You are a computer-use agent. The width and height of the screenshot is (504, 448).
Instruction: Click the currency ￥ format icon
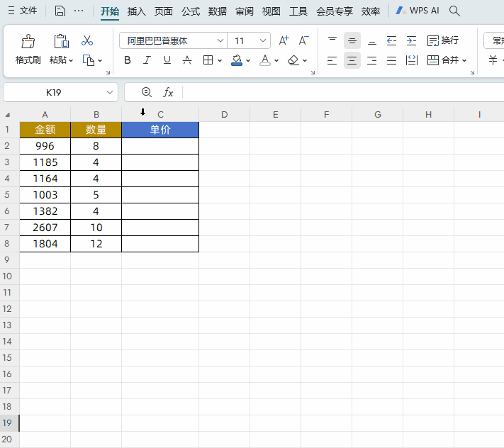493,60
